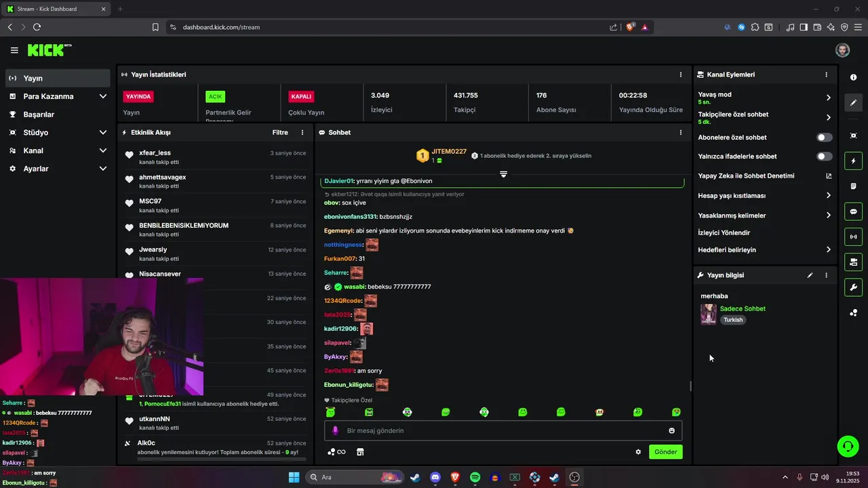Image resolution: width=868 pixels, height=488 pixels.
Task: Open the user profile avatar menu
Action: 842,50
